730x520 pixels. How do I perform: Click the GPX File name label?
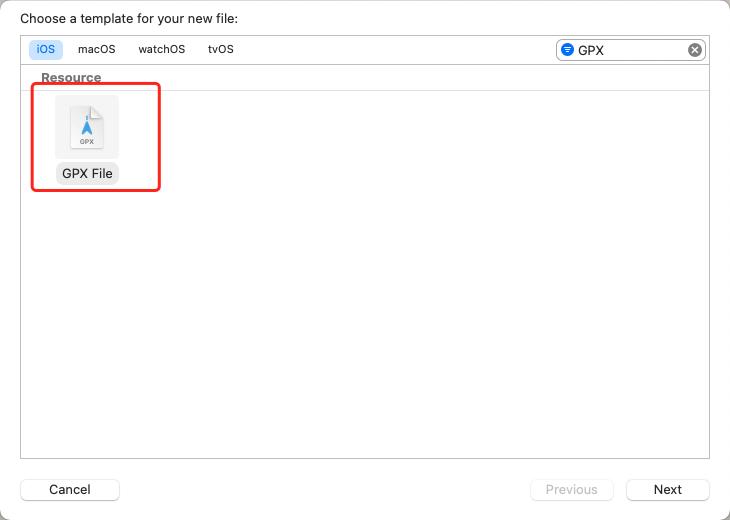[x=87, y=173]
